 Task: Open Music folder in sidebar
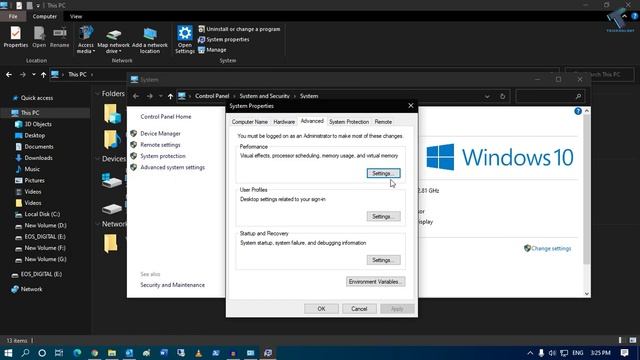coord(32,169)
